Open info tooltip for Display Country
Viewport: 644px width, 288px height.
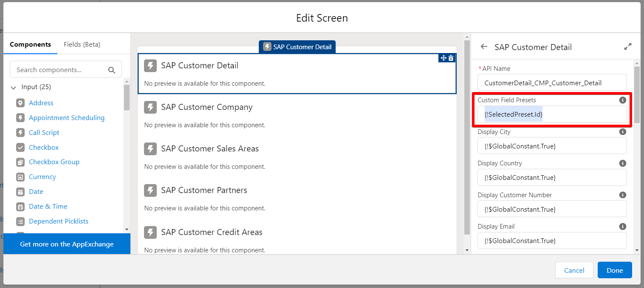(623, 163)
